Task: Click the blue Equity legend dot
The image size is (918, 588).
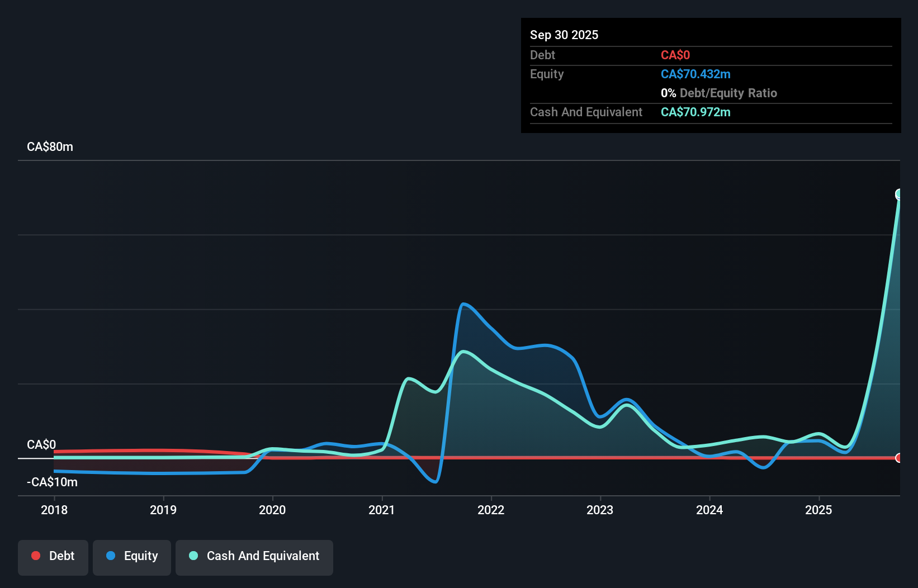Action: [111, 556]
